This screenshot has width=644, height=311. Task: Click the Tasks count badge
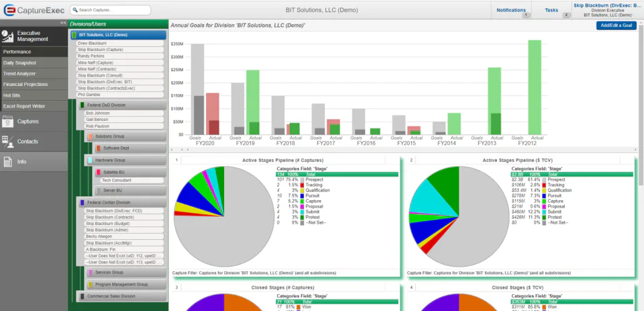tap(566, 15)
